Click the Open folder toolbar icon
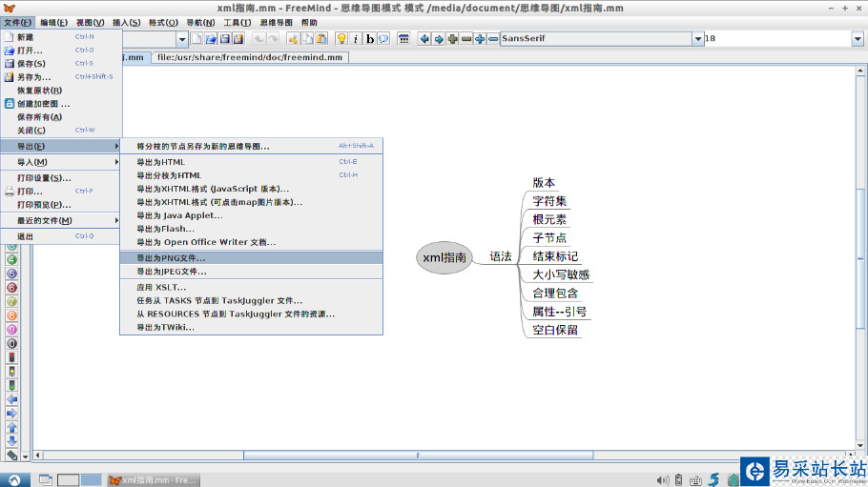 pyautogui.click(x=211, y=38)
